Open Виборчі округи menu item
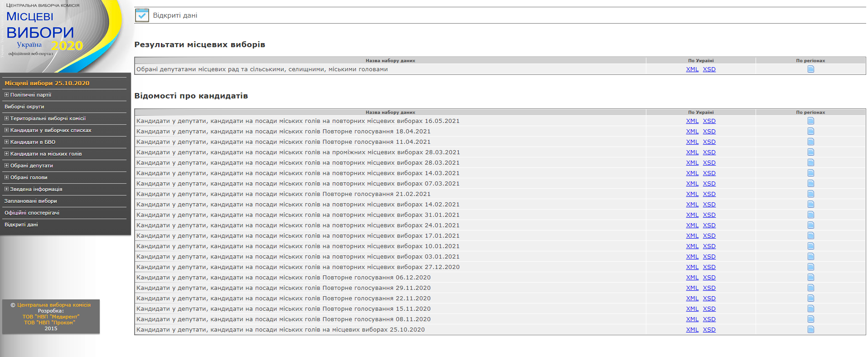 (x=24, y=107)
